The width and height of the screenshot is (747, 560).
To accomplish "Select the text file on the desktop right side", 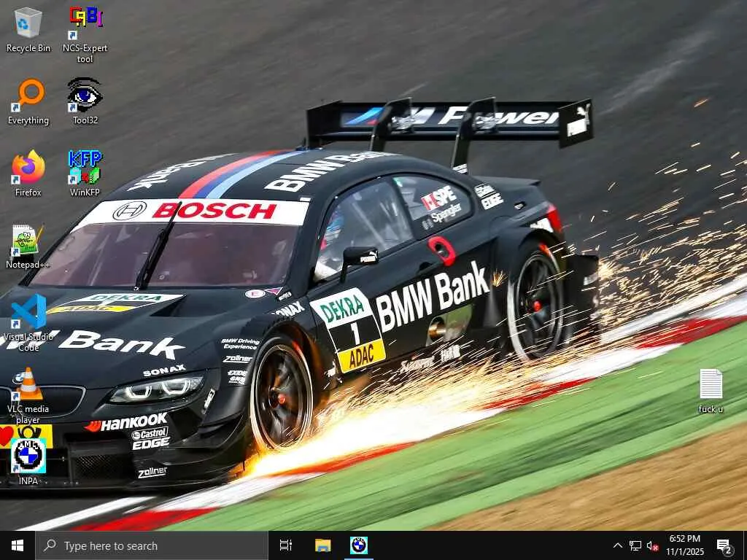I will click(x=711, y=391).
